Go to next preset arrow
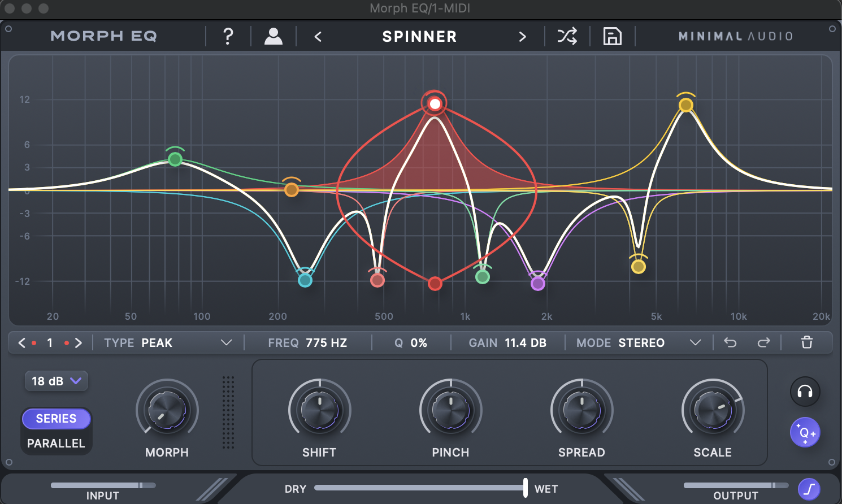842x504 pixels. (x=522, y=37)
